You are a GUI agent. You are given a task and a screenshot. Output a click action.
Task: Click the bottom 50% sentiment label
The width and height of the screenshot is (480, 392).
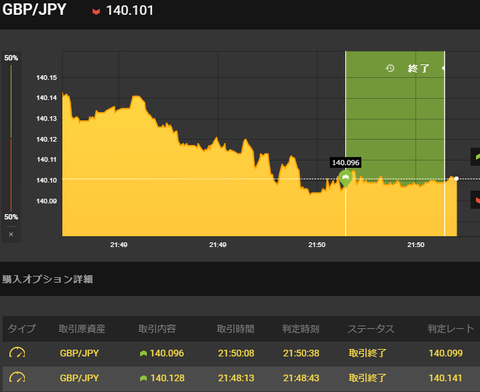click(x=11, y=217)
